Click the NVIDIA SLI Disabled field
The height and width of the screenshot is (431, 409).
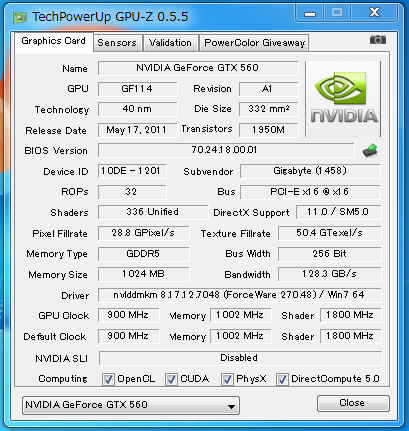240,358
